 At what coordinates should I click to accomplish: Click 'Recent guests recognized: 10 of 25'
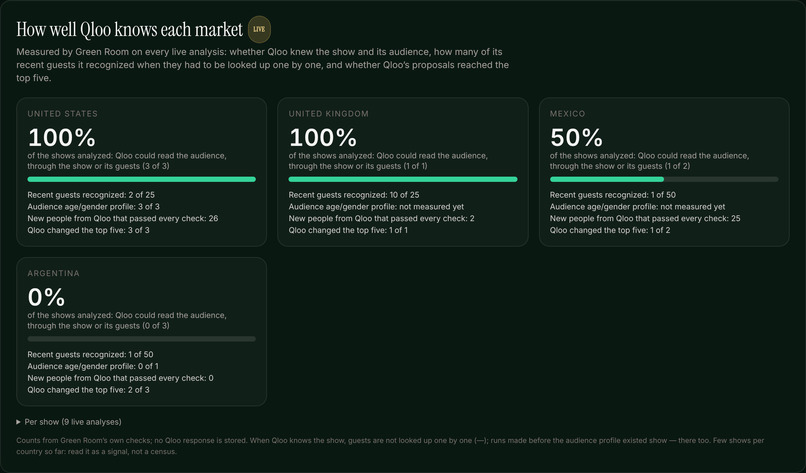(x=354, y=195)
